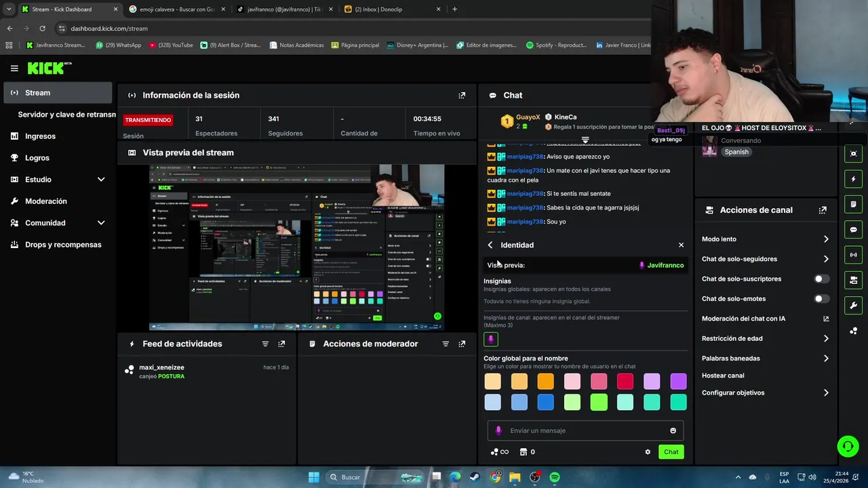Click the points dots icon in right sidebar

(853, 331)
